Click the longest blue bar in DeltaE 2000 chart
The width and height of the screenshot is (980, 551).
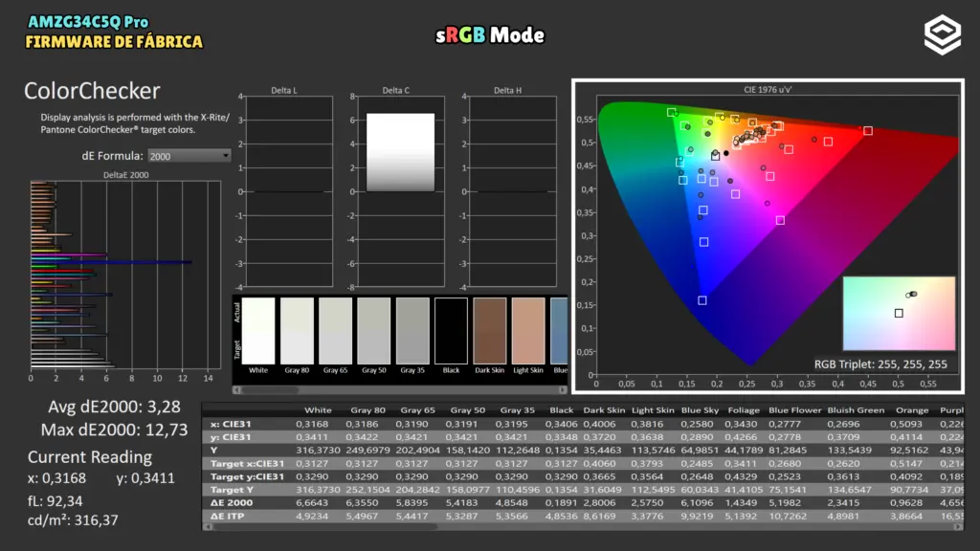click(x=111, y=262)
